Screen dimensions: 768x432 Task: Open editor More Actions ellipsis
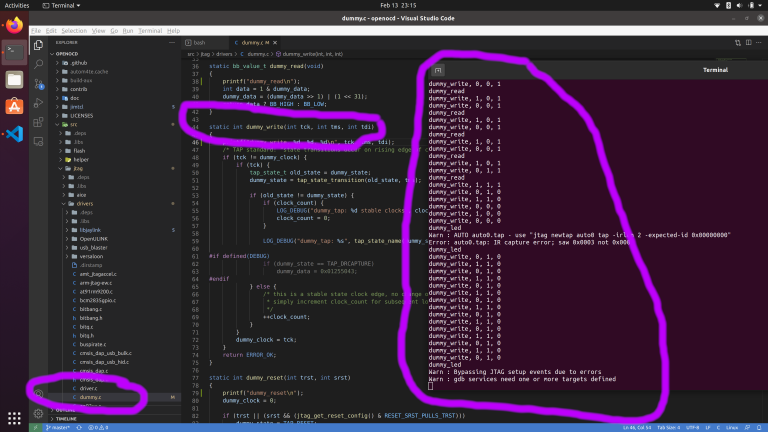(759, 43)
